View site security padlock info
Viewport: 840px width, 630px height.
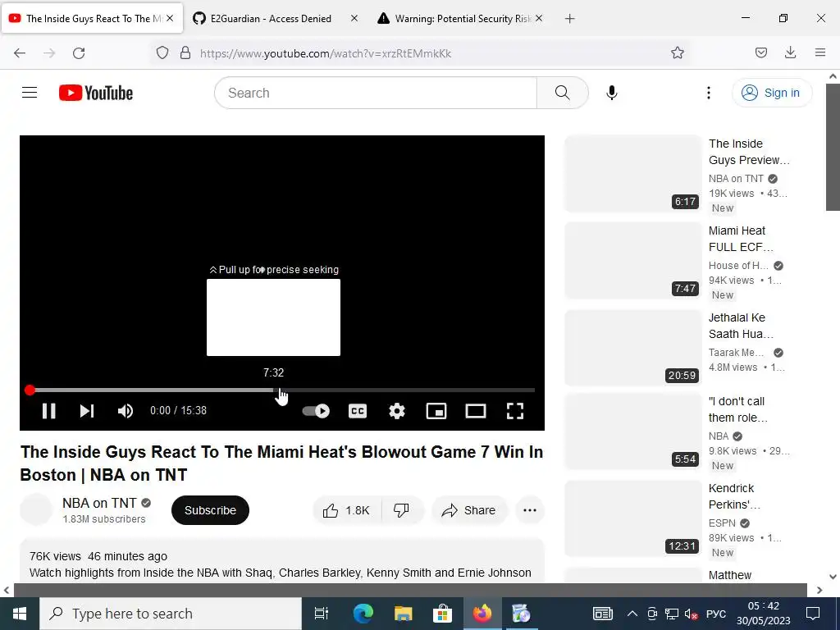[185, 52]
